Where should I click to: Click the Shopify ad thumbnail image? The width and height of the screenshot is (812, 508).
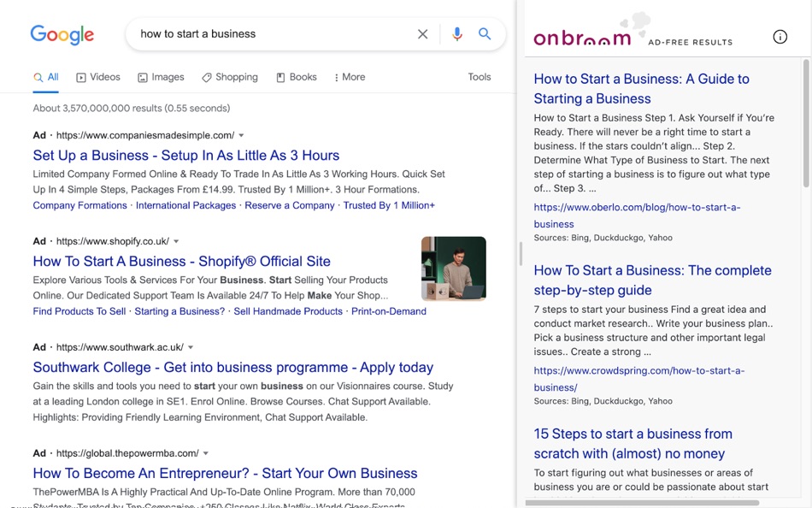click(x=454, y=269)
